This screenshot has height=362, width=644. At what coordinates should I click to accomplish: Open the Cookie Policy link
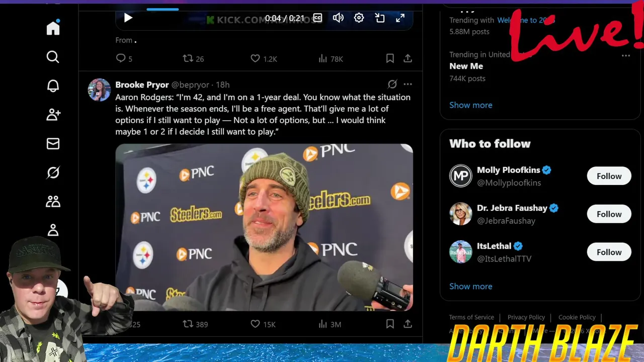[577, 317]
